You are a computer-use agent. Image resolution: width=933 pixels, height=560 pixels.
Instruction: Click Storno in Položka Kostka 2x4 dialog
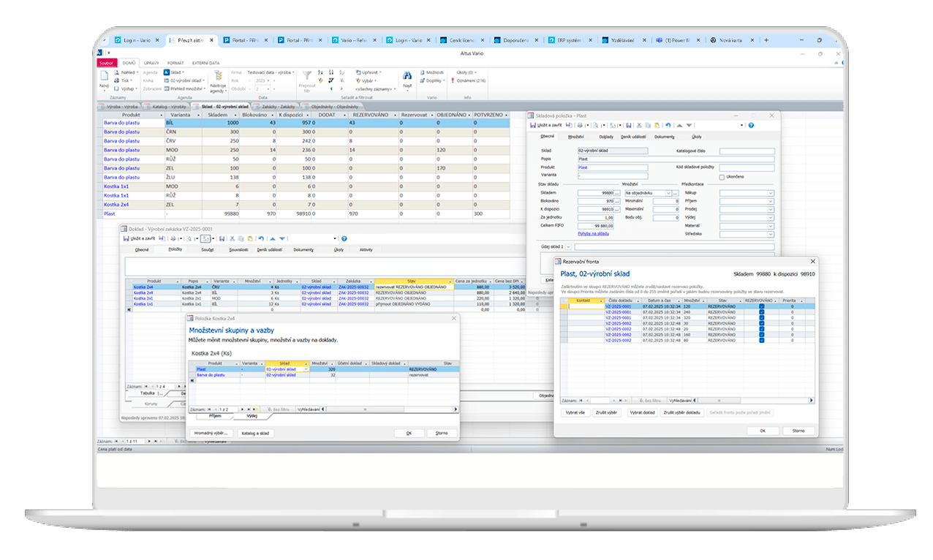point(442,433)
